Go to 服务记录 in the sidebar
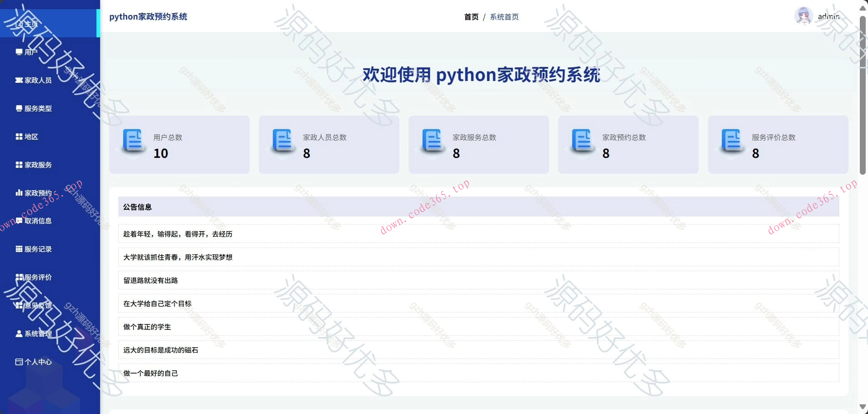The width and height of the screenshot is (868, 414). 50,249
